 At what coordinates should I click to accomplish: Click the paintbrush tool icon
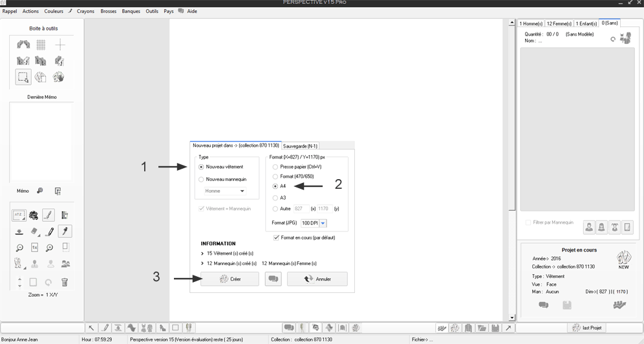click(x=48, y=215)
